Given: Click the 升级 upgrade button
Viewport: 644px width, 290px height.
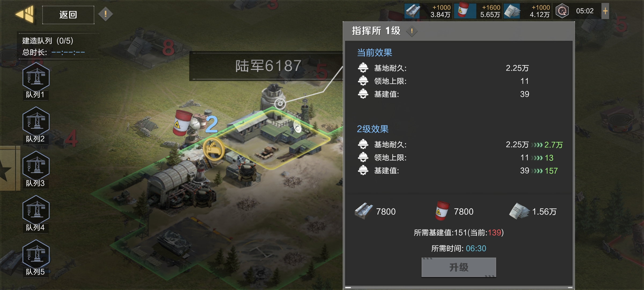Looking at the screenshot, I should 459,267.
